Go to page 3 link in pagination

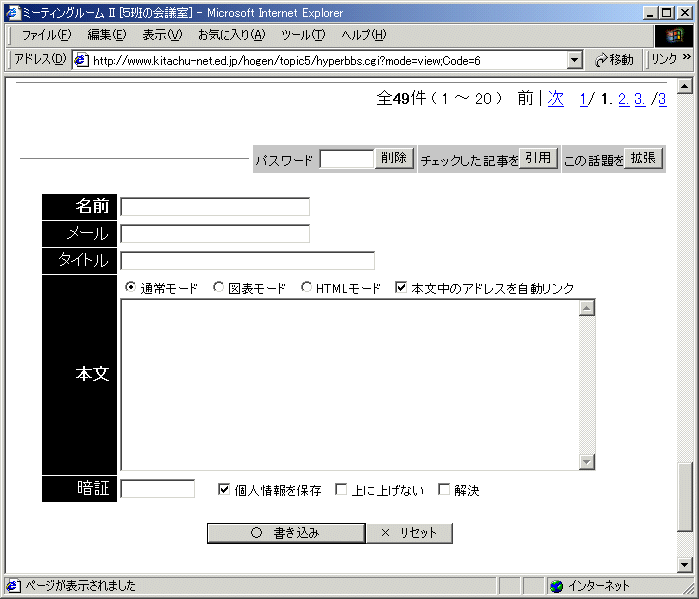tap(640, 99)
